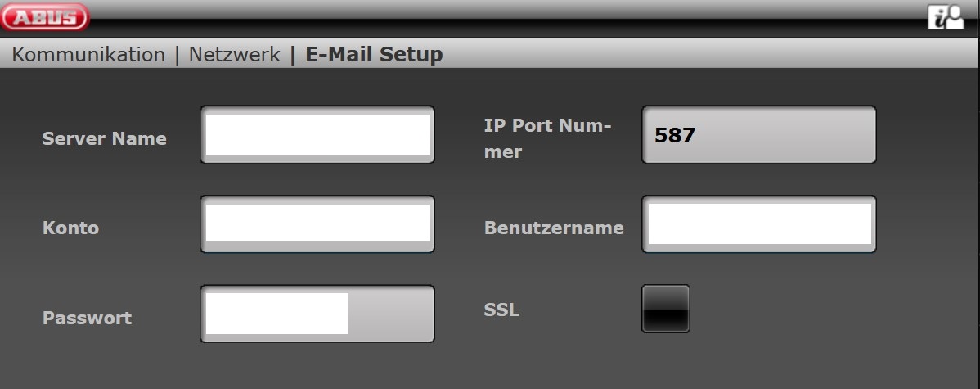This screenshot has width=980, height=389.
Task: Select the Passwort input field
Action: 317,314
